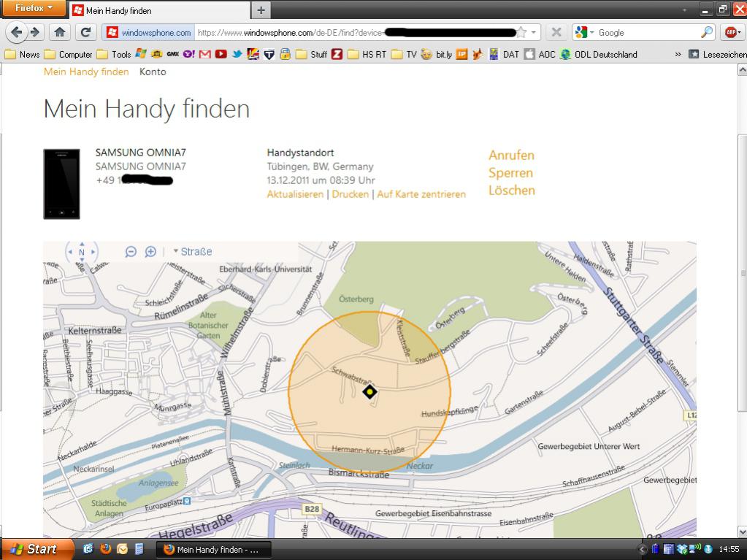The height and width of the screenshot is (560, 747).
Task: Click the URL address field
Action: 355,32
